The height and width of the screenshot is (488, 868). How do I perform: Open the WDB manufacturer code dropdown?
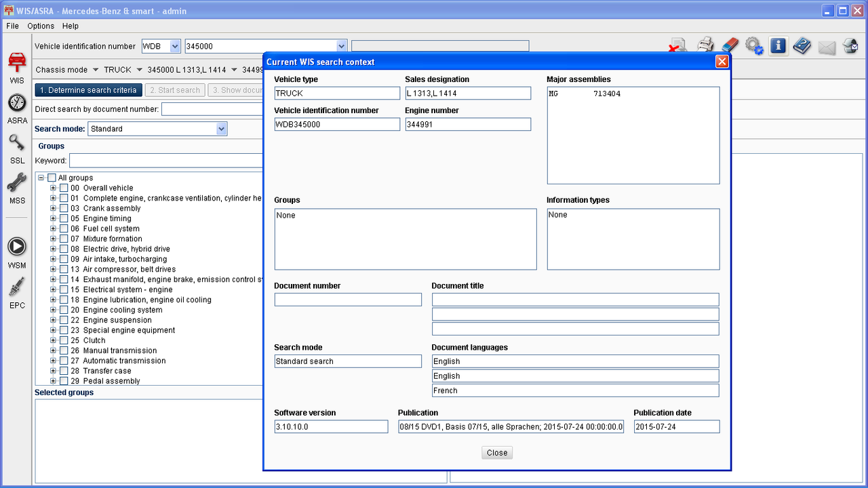(x=175, y=46)
